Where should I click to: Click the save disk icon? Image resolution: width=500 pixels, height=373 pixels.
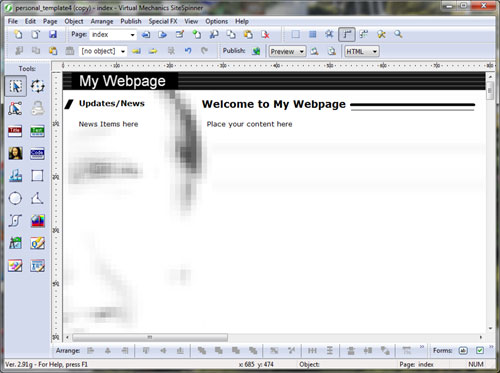[x=53, y=34]
